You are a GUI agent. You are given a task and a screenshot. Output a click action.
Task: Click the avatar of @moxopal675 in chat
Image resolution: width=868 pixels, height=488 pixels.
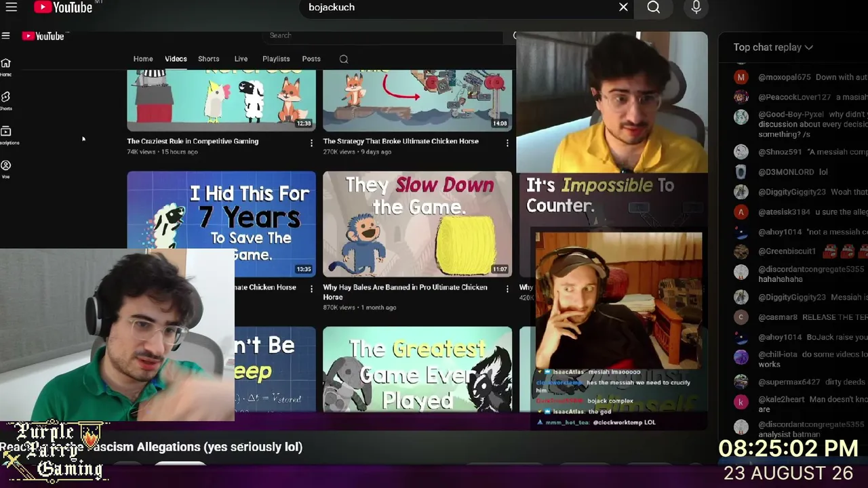(741, 77)
